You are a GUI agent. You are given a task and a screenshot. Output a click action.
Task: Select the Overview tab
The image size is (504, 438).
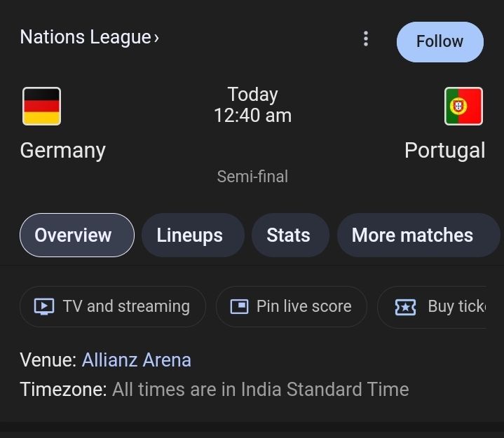tap(77, 235)
